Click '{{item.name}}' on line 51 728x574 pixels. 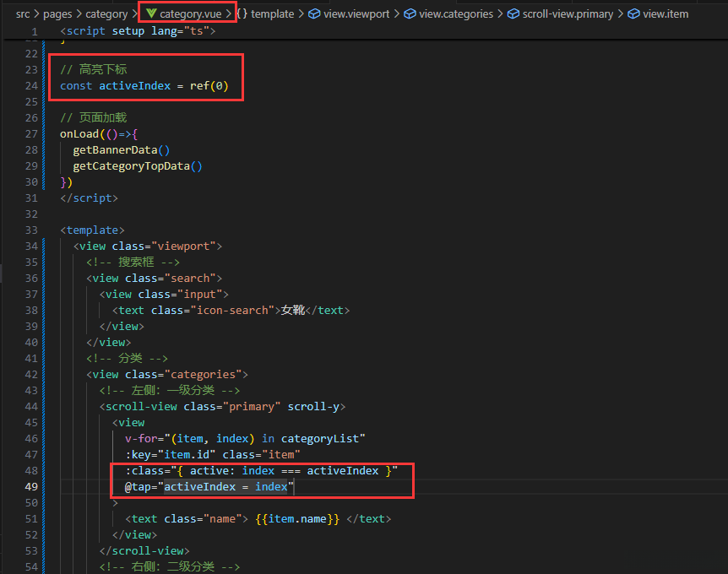(297, 519)
